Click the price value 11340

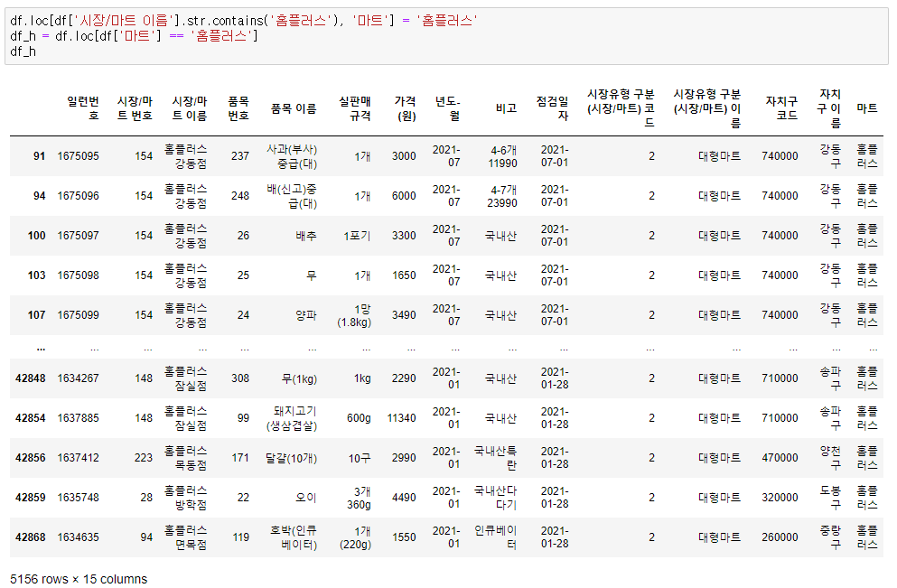point(402,418)
